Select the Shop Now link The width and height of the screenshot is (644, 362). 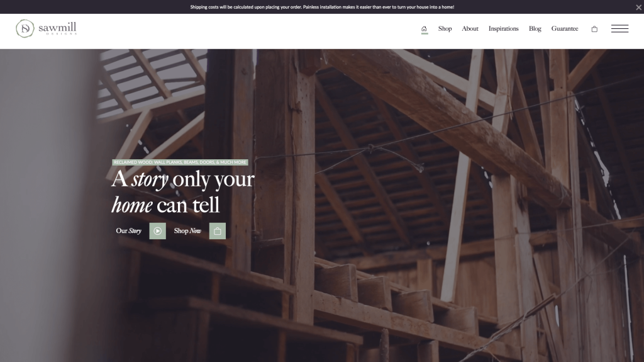pos(187,231)
